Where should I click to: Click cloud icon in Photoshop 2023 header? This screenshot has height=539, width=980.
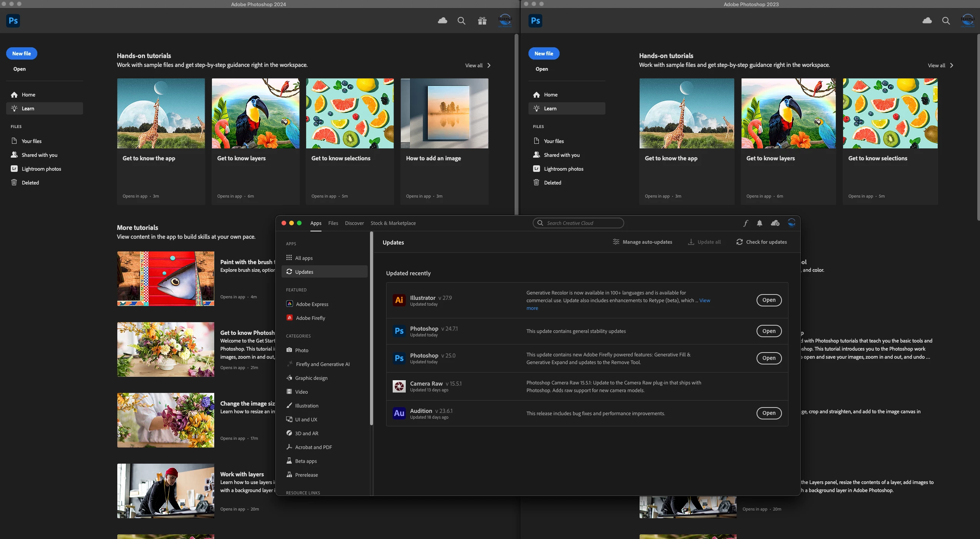[x=927, y=21]
